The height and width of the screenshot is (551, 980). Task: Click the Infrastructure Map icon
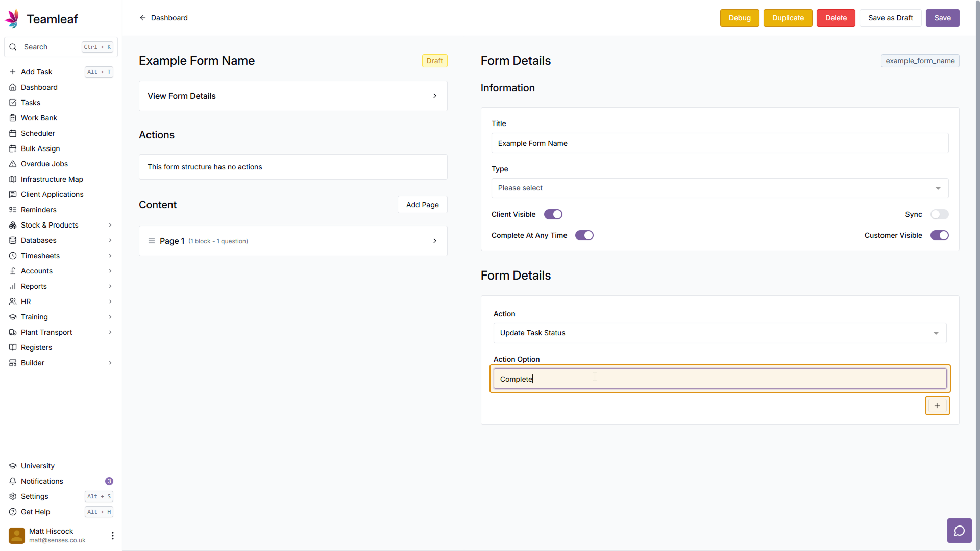tap(13, 179)
